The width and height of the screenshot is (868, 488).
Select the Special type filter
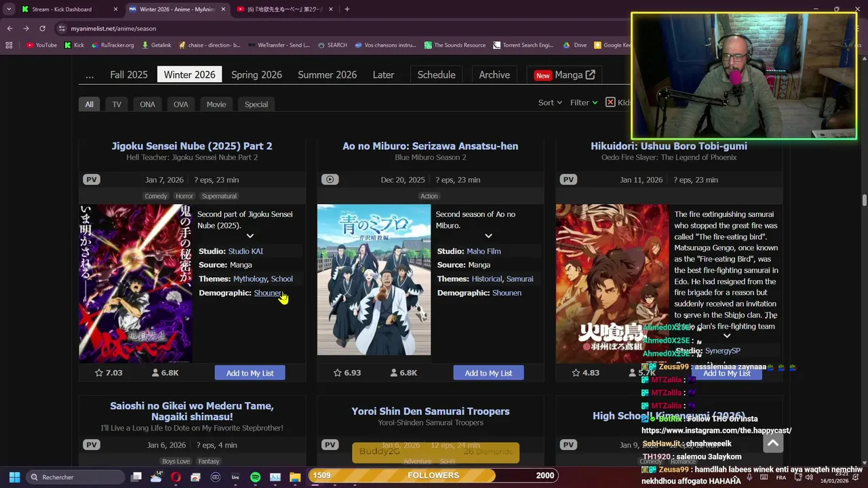[256, 104]
